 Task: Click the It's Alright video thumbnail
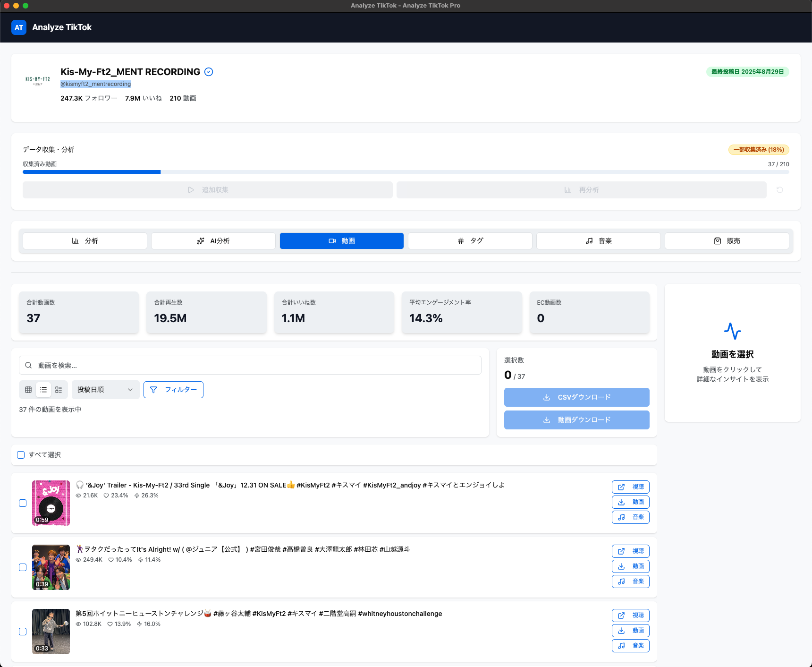(x=51, y=567)
